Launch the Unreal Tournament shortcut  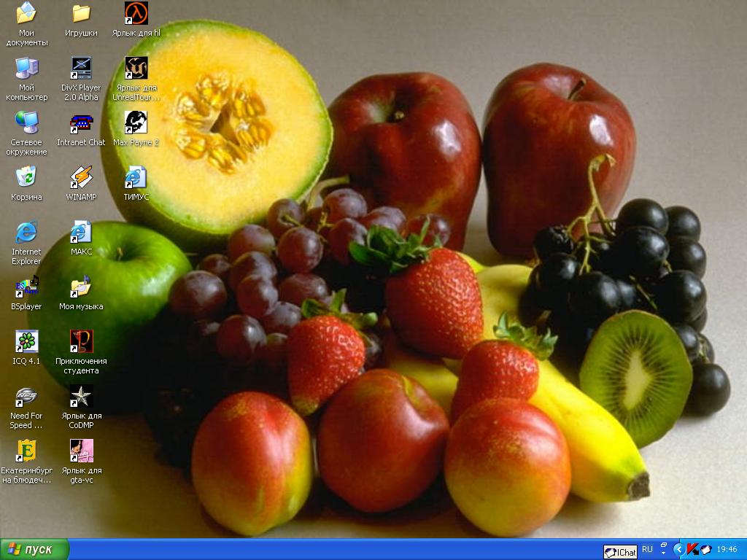136,69
